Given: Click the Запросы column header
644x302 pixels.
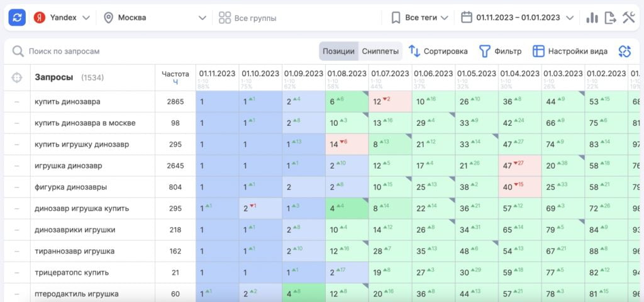Looking at the screenshot, I should (x=53, y=77).
